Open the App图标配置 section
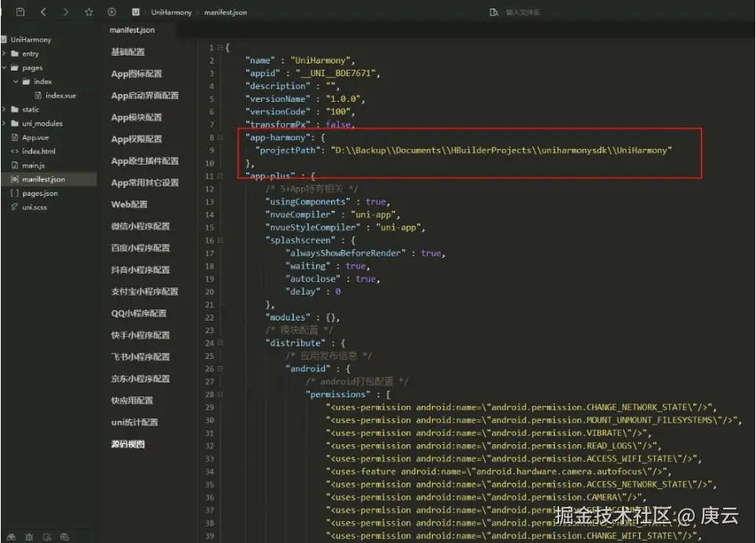756x543 pixels. tap(136, 74)
